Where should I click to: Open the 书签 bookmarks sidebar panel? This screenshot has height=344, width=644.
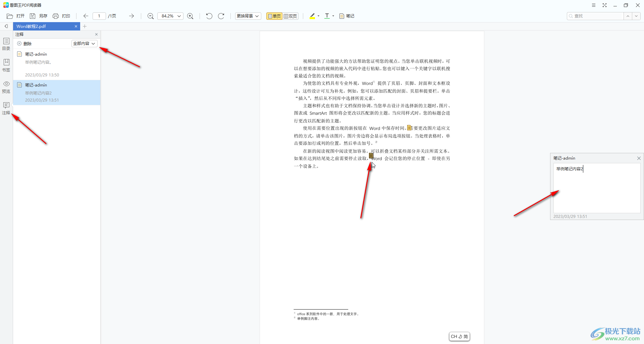tap(6, 65)
